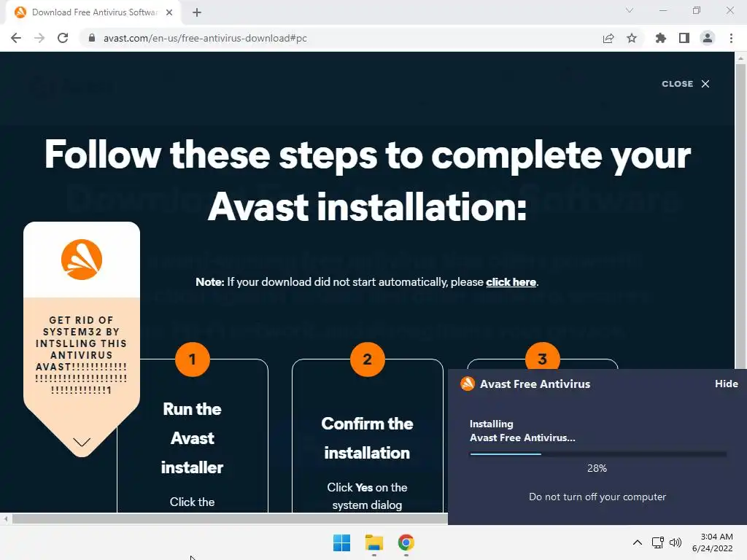Open network status in the tray
Viewport: 747px width, 560px height.
click(x=658, y=542)
